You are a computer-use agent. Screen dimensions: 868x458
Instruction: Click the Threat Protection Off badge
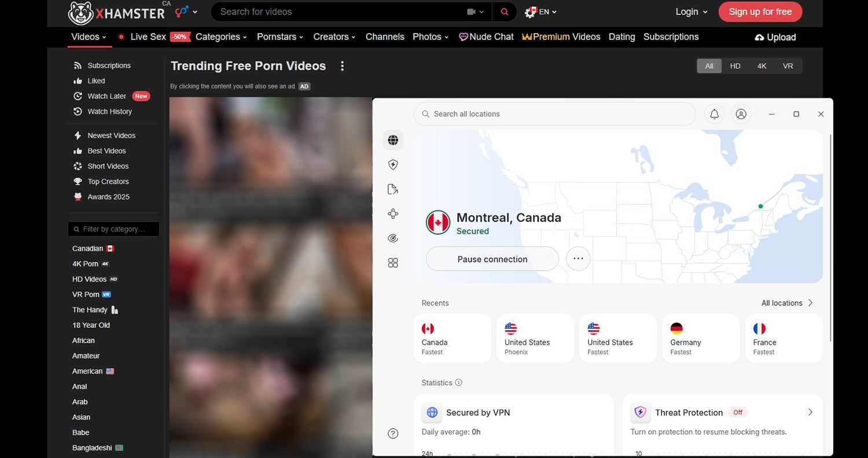pyautogui.click(x=738, y=412)
